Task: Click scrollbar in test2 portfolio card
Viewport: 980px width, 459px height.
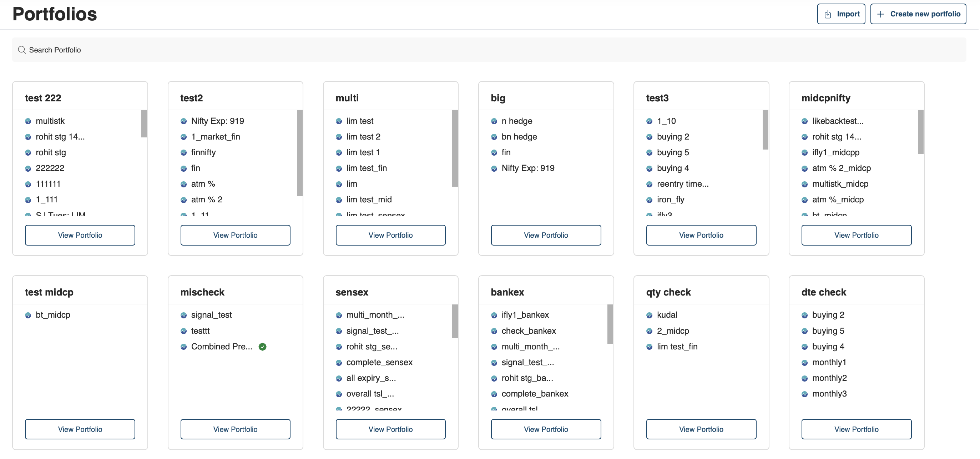Action: [299, 152]
